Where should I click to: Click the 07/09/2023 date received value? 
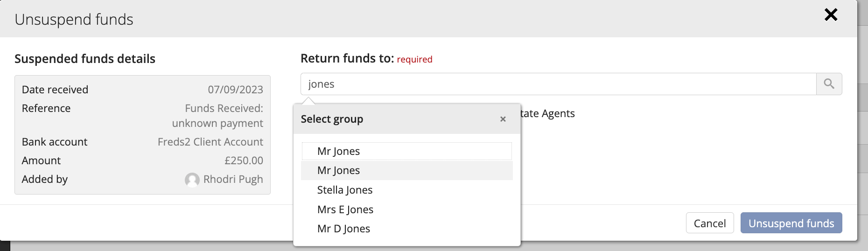tap(235, 90)
